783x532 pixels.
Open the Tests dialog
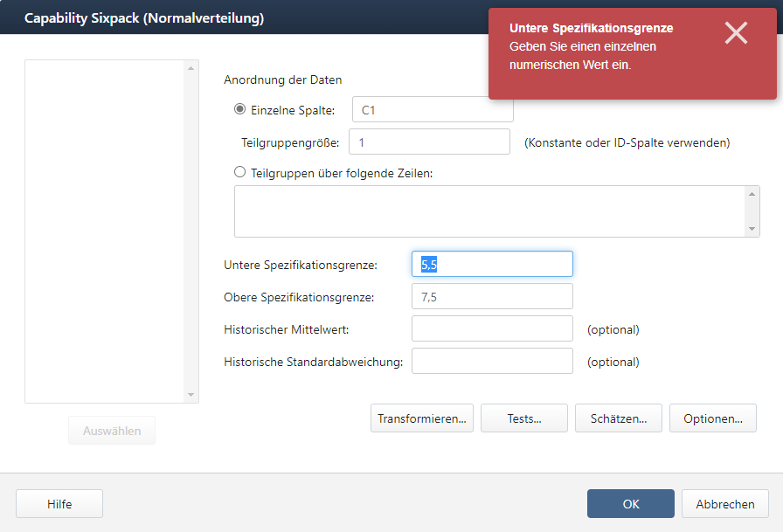tap(523, 418)
